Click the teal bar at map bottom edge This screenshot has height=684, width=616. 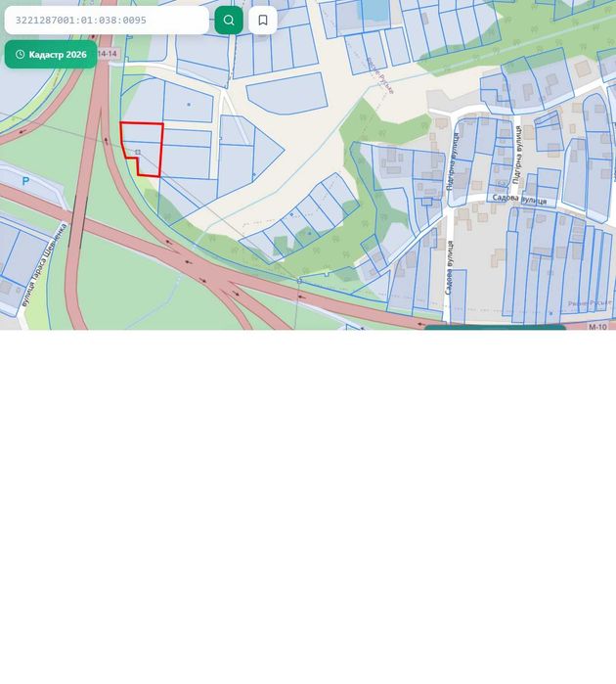click(495, 327)
